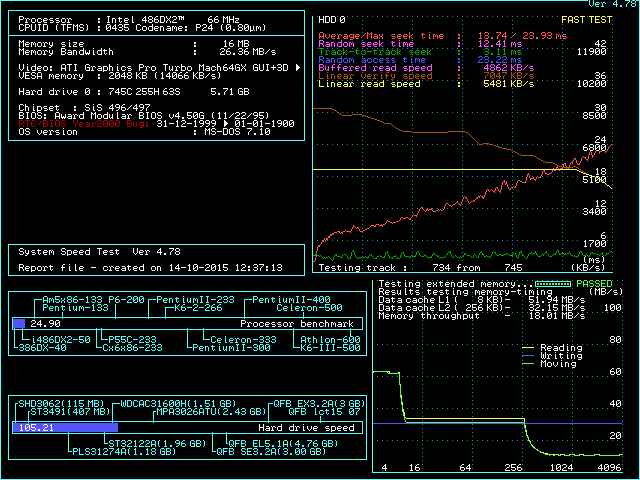The height and width of the screenshot is (480, 640).
Task: Click the Celeron-500 reference label
Action: (x=309, y=308)
